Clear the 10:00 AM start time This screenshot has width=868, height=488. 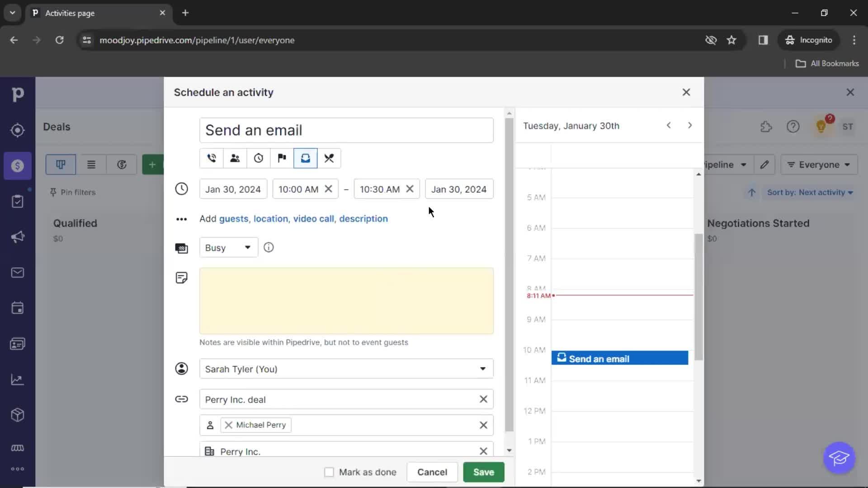(x=329, y=189)
